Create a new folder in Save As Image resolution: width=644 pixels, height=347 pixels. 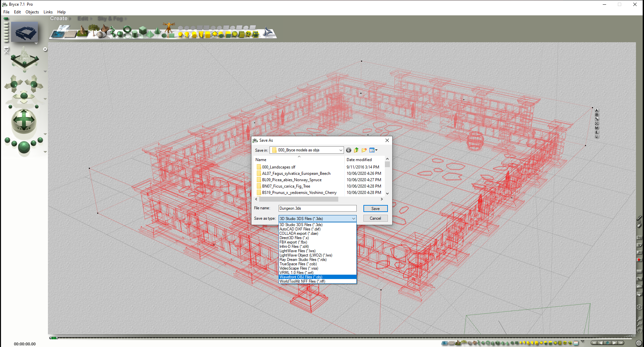tap(364, 150)
